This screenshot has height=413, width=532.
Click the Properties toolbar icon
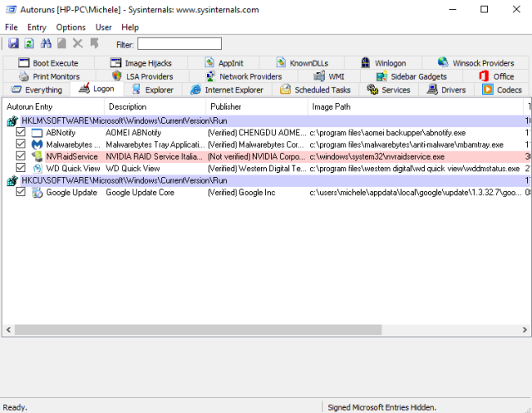tap(61, 43)
